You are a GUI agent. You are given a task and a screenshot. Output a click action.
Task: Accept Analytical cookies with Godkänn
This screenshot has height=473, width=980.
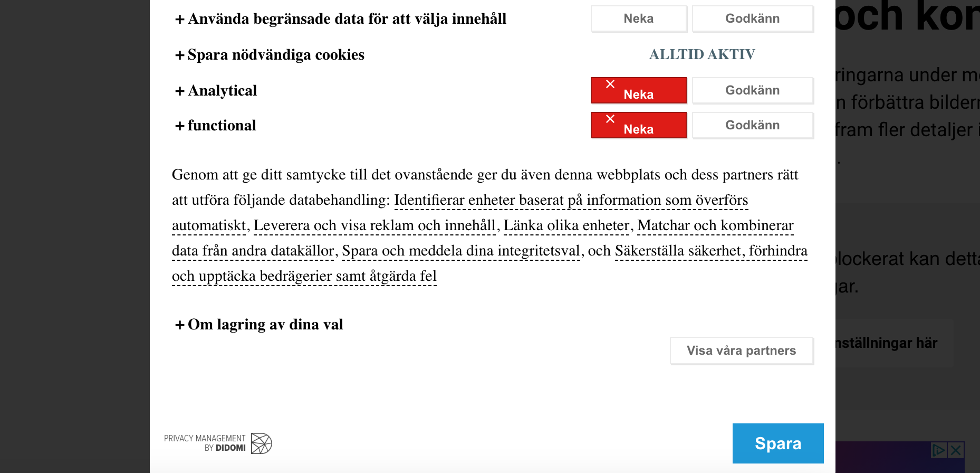[752, 91]
